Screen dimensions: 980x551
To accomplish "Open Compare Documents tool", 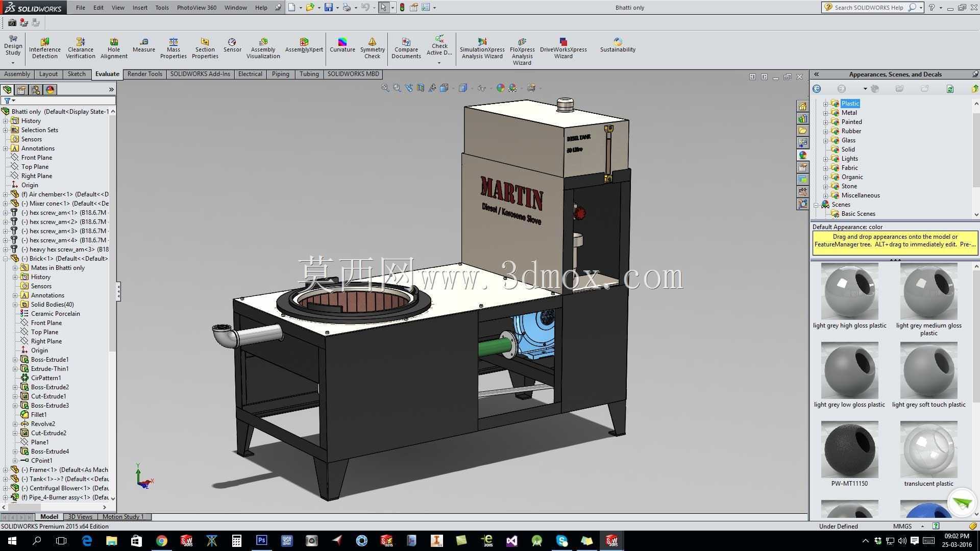I will (x=406, y=48).
